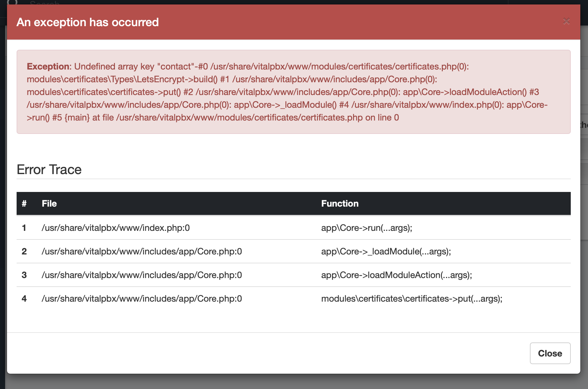Dismiss the exception dialog with the X icon
The image size is (588, 389).
pos(567,21)
